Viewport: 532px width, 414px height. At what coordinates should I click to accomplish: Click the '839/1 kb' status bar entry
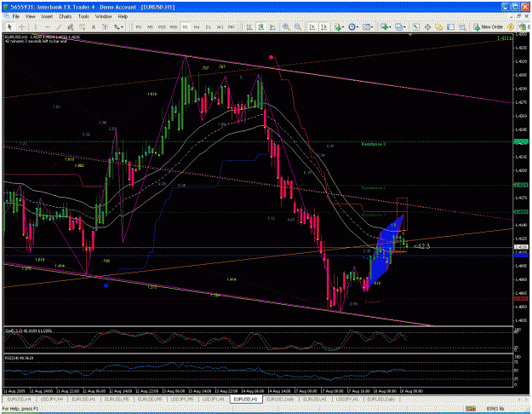pos(495,408)
